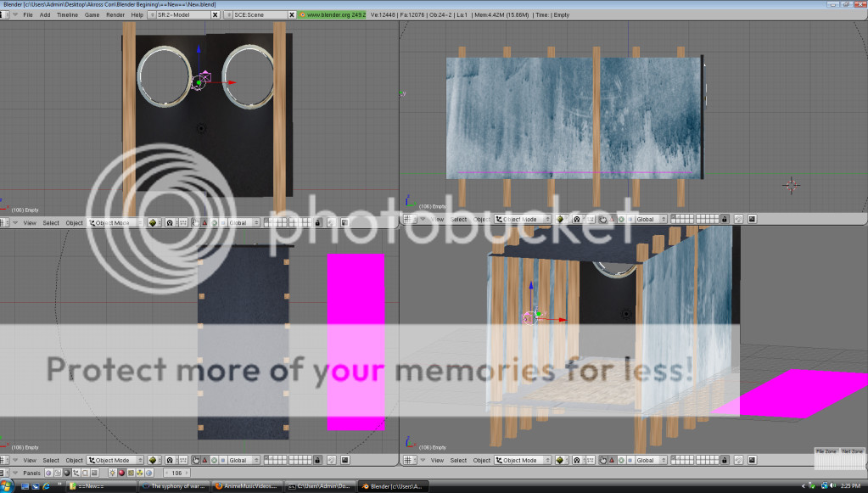Open the Object buttons context icon
This screenshot has height=493, width=868.
pyautogui.click(x=76, y=473)
